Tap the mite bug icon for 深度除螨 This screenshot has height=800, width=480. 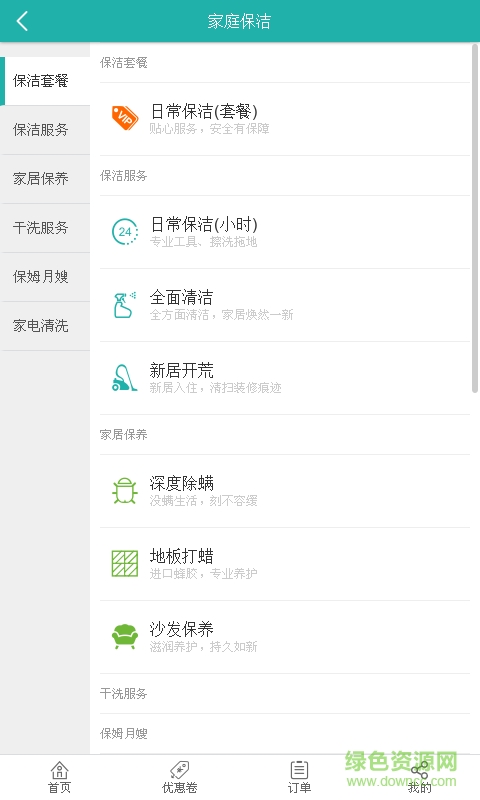coord(125,491)
